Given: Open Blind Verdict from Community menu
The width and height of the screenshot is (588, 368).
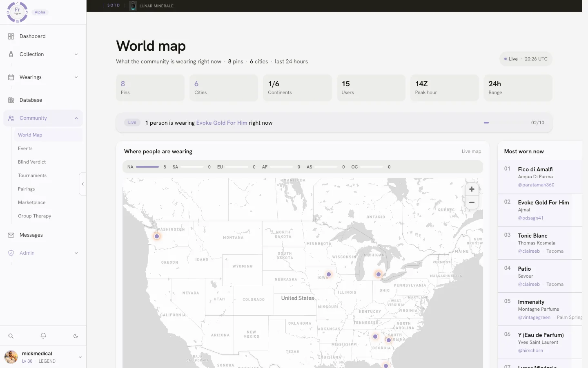Looking at the screenshot, I should click(32, 162).
